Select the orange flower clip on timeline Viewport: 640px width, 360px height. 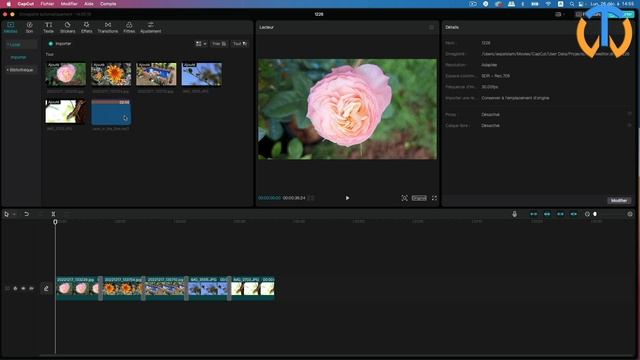point(122,288)
